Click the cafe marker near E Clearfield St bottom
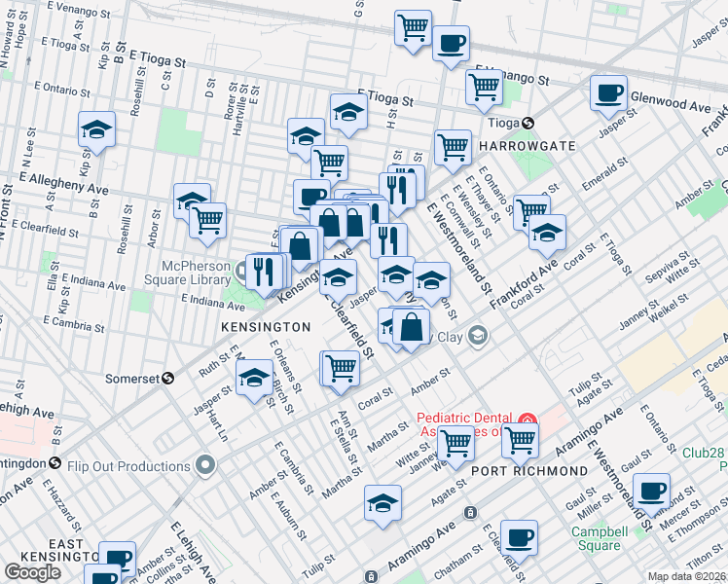The width and height of the screenshot is (728, 584). pos(519,538)
